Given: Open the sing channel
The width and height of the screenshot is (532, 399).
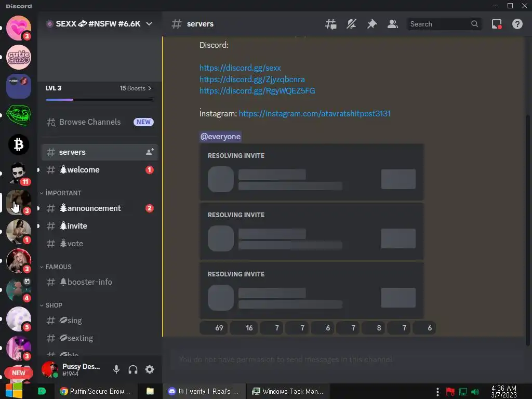Looking at the screenshot, I should point(100,321).
